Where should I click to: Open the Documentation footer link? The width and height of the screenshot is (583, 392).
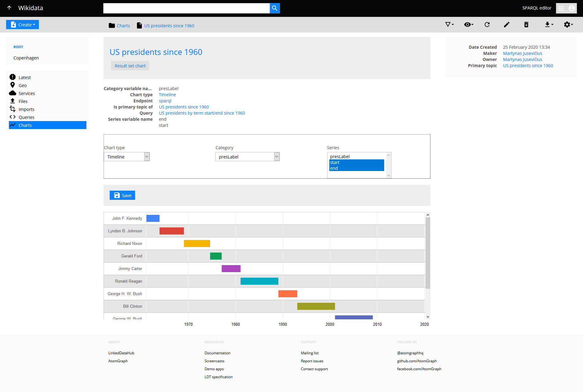(218, 353)
